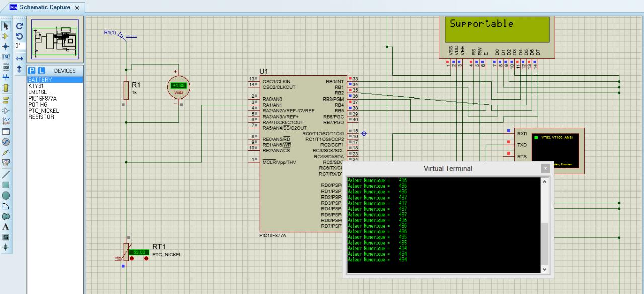Pick the 2D Graphics Circle tool
Image resolution: width=644 pixels, height=294 pixels.
click(6, 195)
